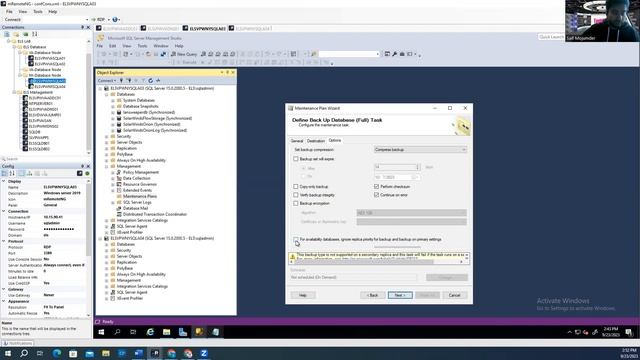Click the host taskbar Zoom icon
Screen dimensions: 640x360
(x=204, y=353)
